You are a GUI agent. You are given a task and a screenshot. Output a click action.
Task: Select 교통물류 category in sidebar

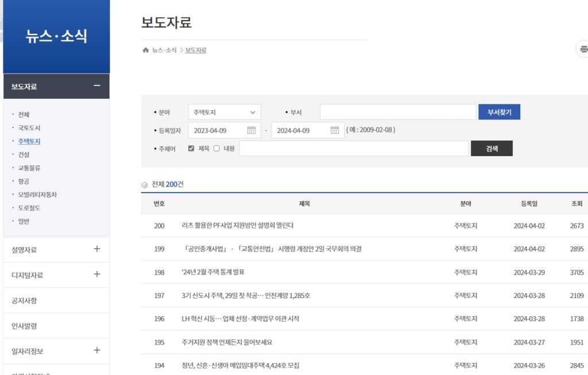click(x=29, y=168)
